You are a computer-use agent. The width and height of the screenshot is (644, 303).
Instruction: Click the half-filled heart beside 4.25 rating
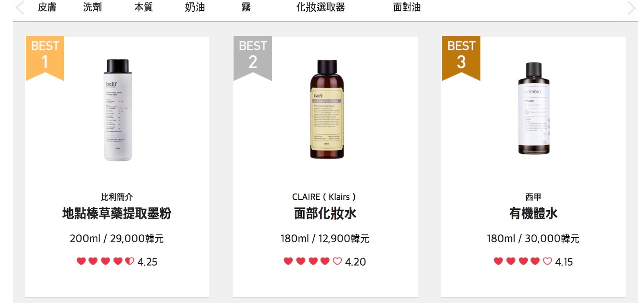pyautogui.click(x=129, y=261)
